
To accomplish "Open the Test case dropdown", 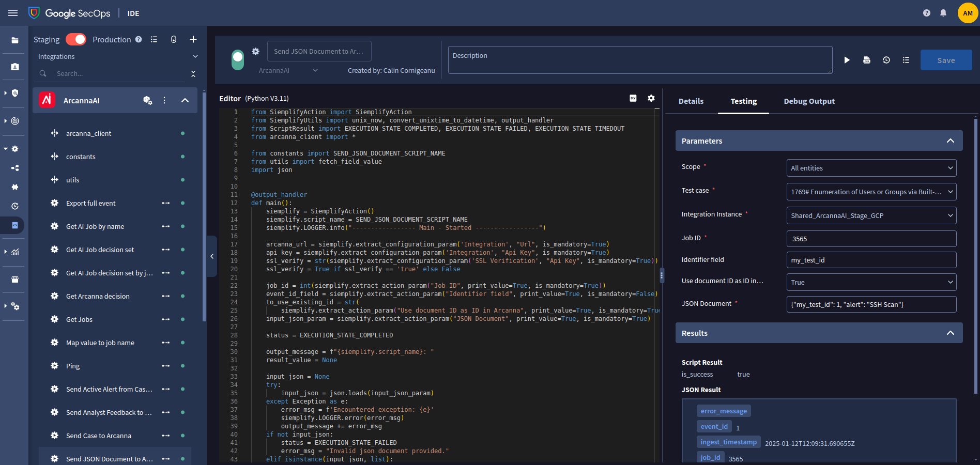I will click(871, 192).
